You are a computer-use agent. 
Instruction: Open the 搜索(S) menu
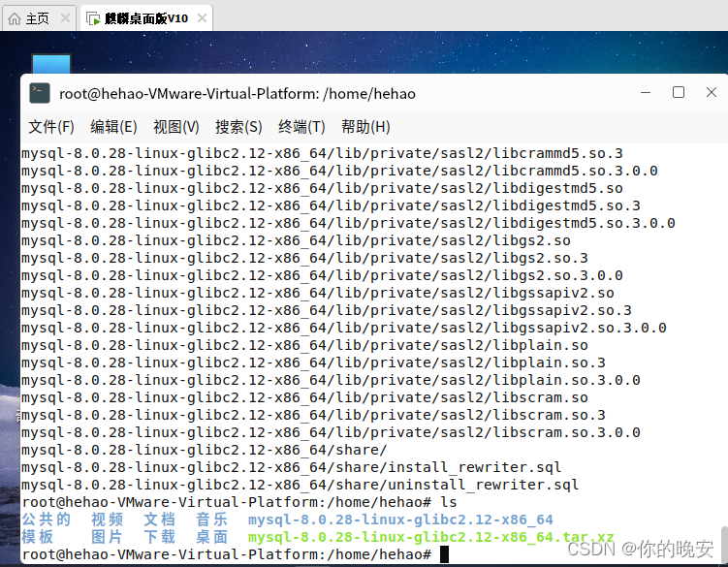click(x=238, y=127)
